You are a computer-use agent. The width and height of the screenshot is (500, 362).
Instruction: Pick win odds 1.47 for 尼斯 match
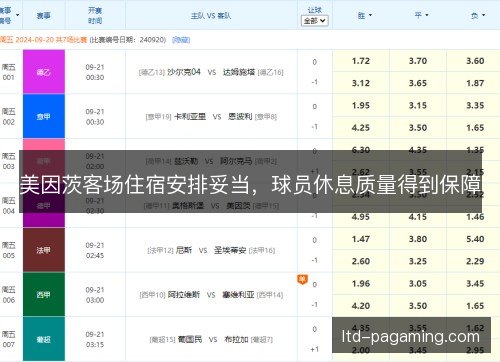pos(361,239)
